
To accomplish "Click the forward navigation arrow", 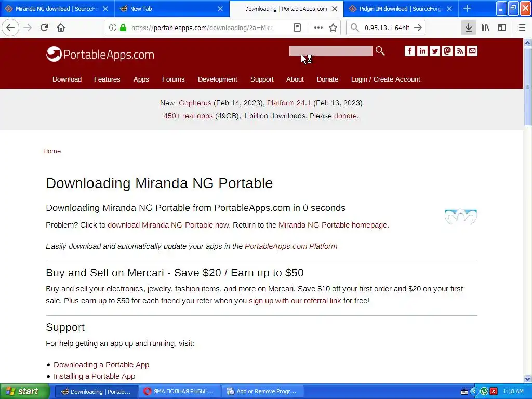I will click(28, 28).
